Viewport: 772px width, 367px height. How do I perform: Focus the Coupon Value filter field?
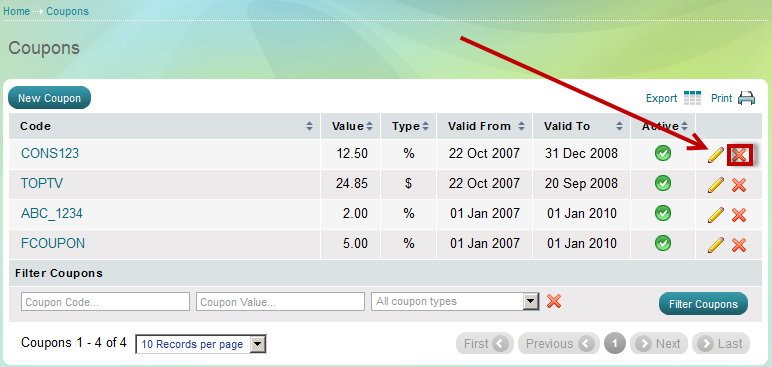[280, 301]
